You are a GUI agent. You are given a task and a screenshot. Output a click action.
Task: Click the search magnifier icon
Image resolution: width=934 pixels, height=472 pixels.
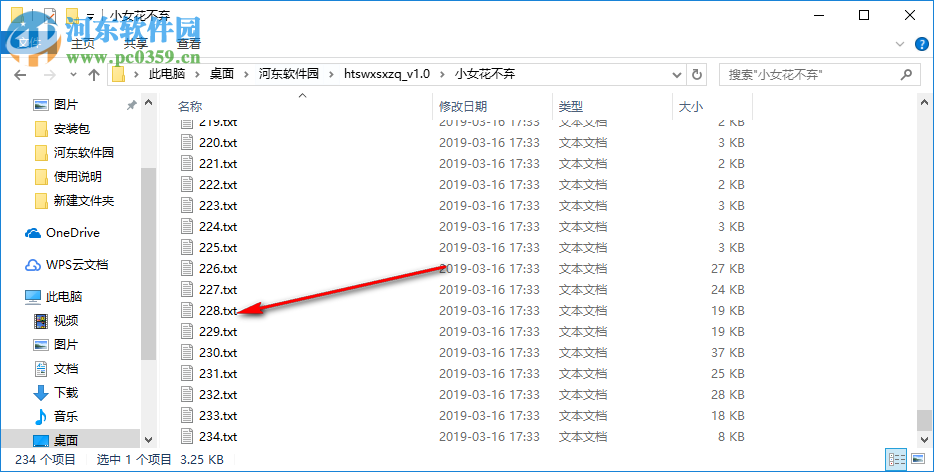click(x=906, y=74)
